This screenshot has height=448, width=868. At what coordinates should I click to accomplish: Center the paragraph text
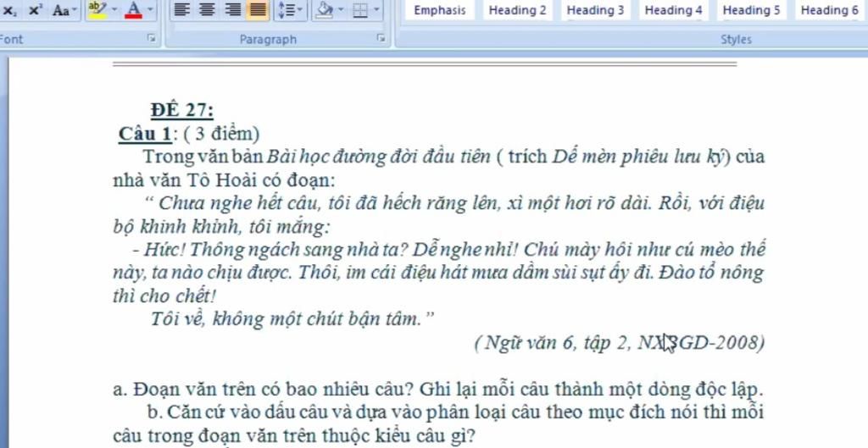[x=207, y=9]
